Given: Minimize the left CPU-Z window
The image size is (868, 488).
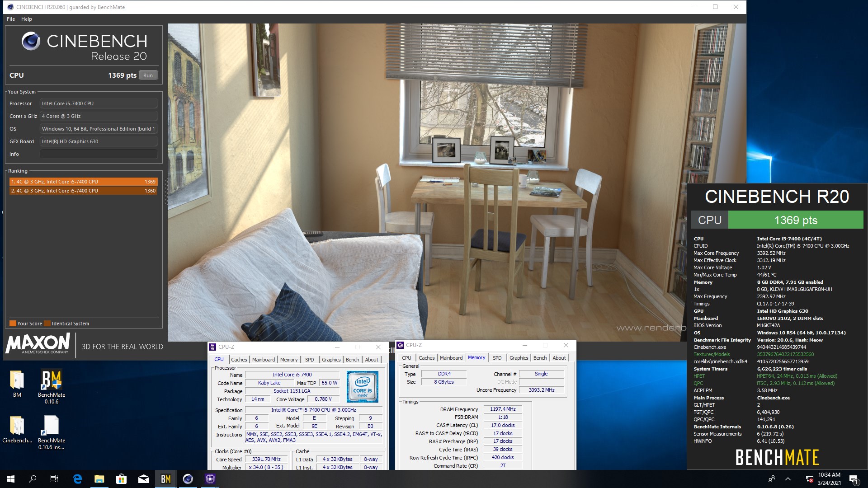Looking at the screenshot, I should click(x=337, y=347).
